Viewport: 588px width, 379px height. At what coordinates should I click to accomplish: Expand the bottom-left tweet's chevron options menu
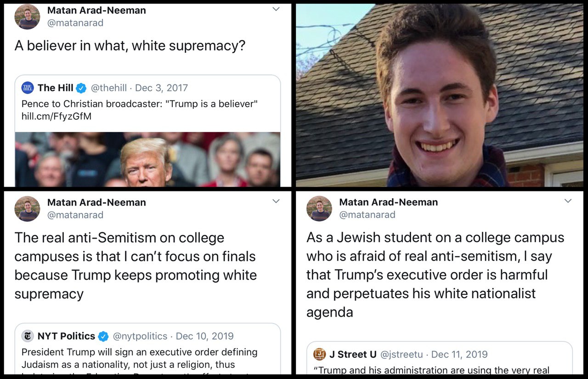click(x=276, y=201)
